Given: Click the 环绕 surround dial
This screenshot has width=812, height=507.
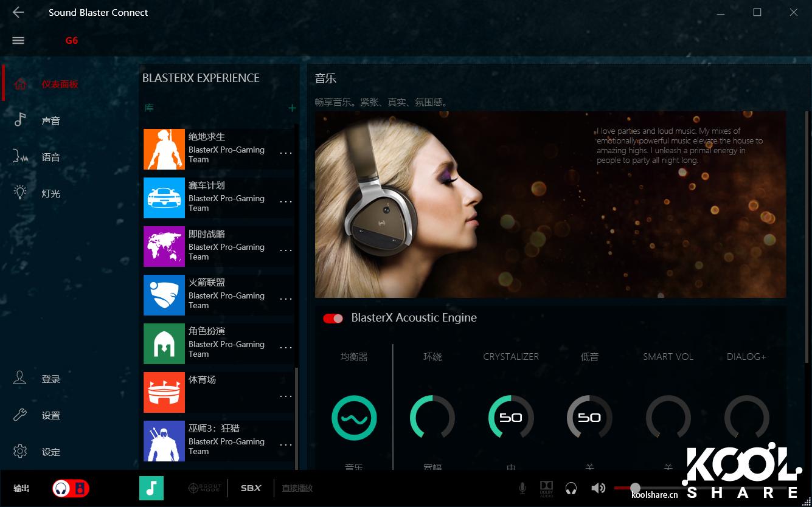Looking at the screenshot, I should pyautogui.click(x=432, y=418).
